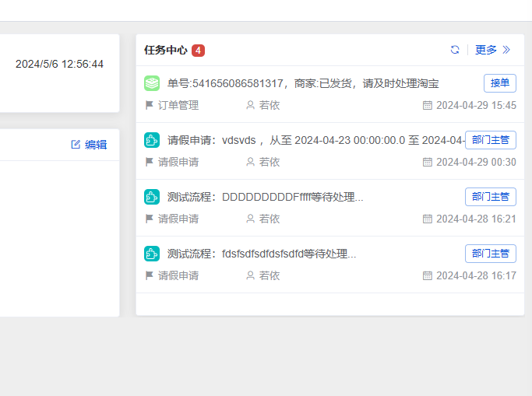The height and width of the screenshot is (396, 532).
Task: Click user icon in 2024-04-28 16:21 row
Action: point(250,219)
